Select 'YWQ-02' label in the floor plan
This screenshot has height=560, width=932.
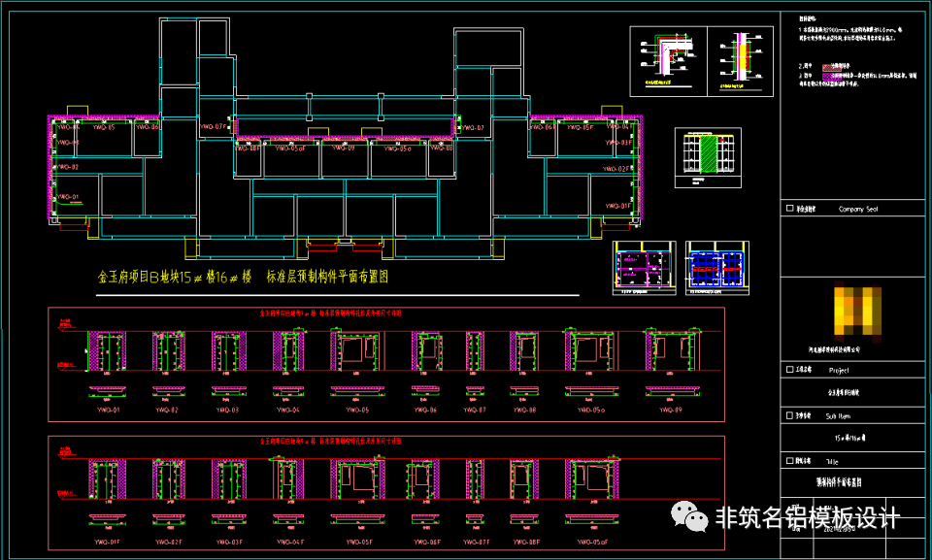68,167
